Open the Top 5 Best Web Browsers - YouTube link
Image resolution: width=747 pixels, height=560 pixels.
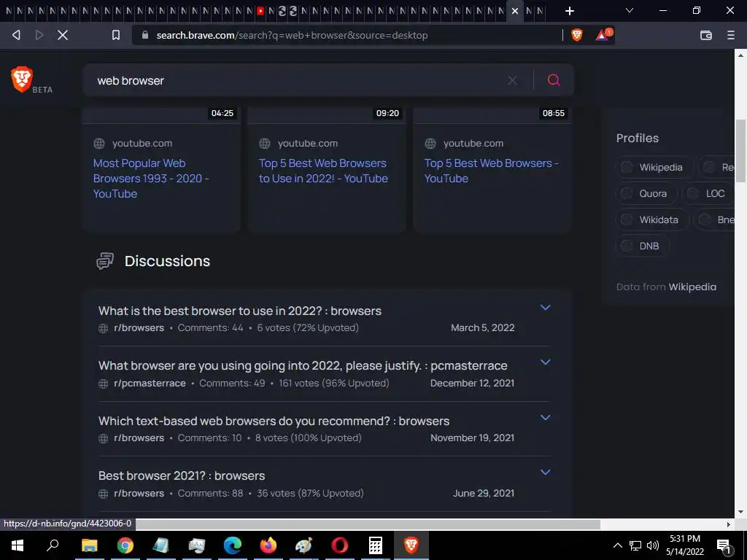491,171
